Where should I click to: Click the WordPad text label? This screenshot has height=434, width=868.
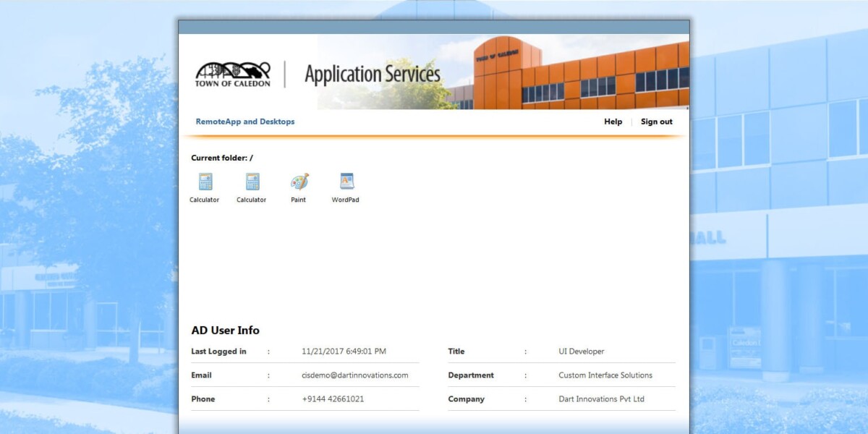click(345, 200)
